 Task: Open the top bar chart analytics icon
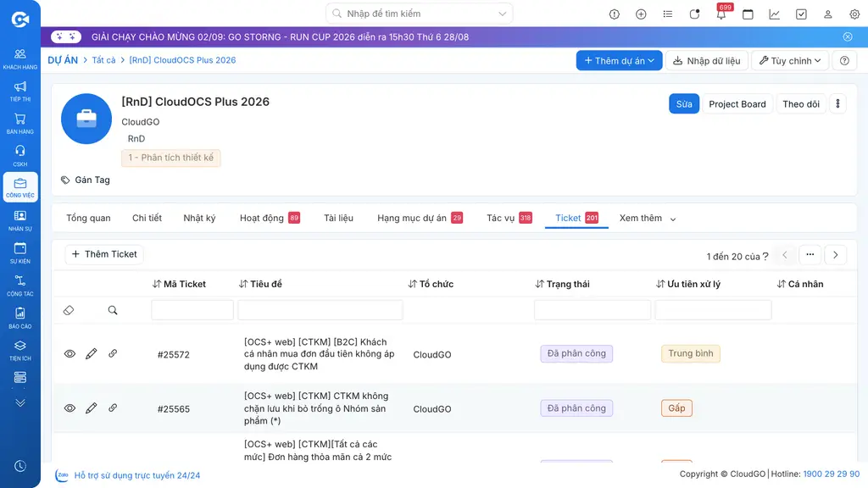click(x=775, y=14)
